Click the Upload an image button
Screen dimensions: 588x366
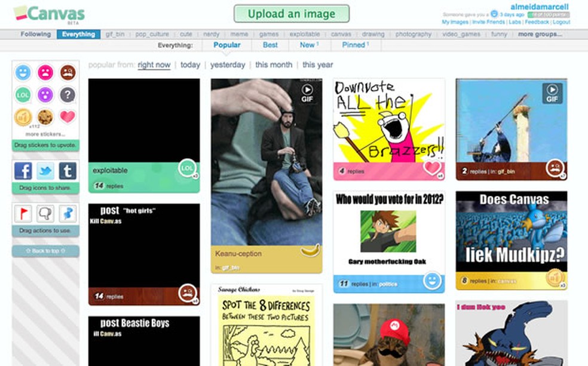click(x=292, y=14)
